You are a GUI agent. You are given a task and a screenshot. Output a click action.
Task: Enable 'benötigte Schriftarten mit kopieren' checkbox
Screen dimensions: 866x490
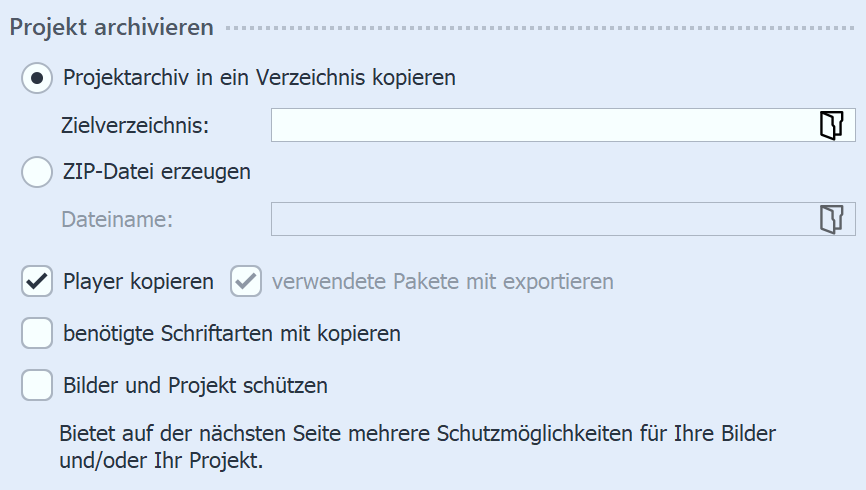37,334
